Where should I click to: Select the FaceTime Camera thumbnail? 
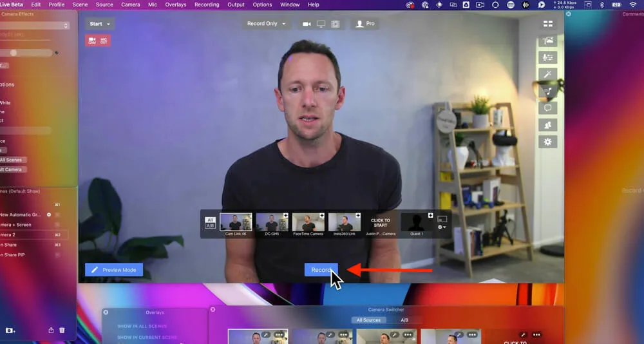308,222
